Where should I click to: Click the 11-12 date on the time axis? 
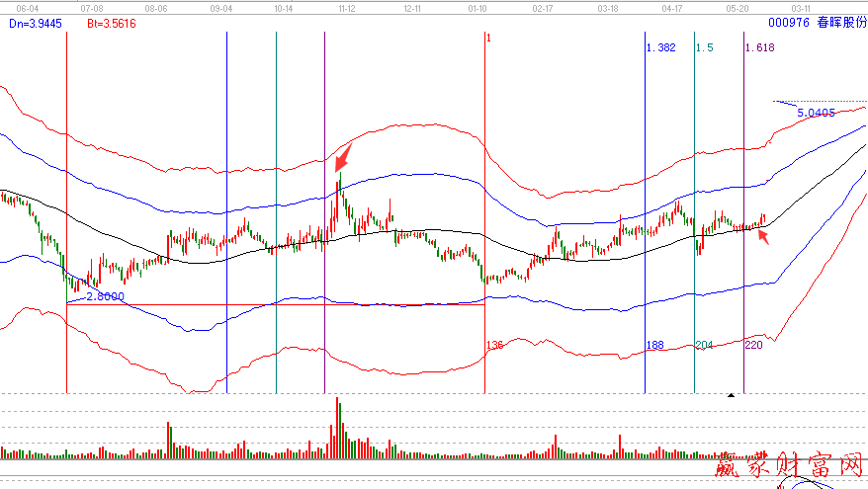pyautogui.click(x=346, y=7)
